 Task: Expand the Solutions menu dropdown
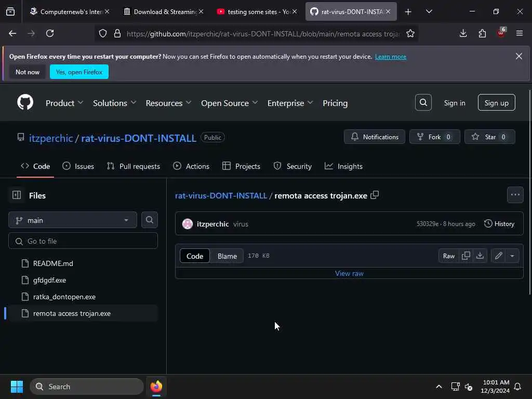115,103
